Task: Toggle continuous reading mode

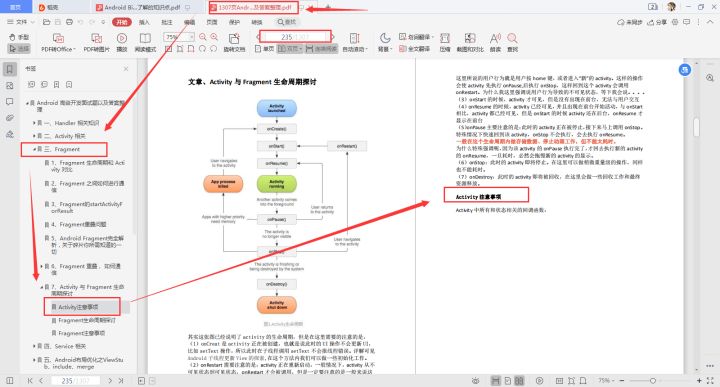Action: click(x=321, y=49)
